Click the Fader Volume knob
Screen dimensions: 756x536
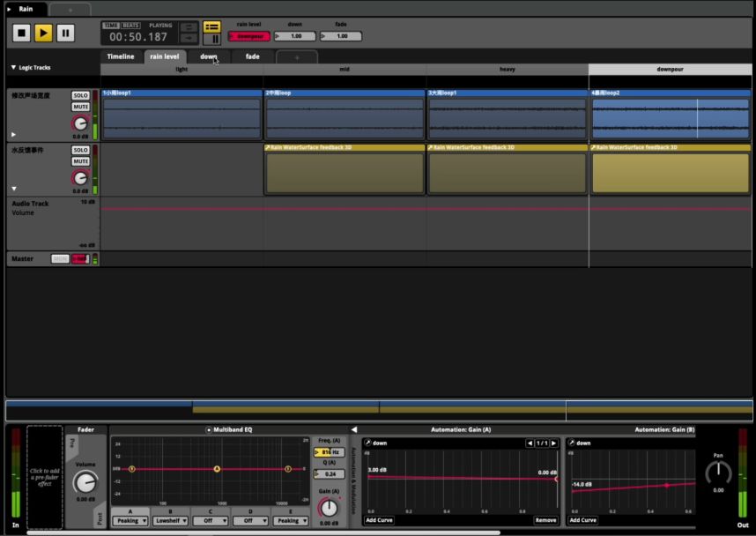pyautogui.click(x=85, y=481)
